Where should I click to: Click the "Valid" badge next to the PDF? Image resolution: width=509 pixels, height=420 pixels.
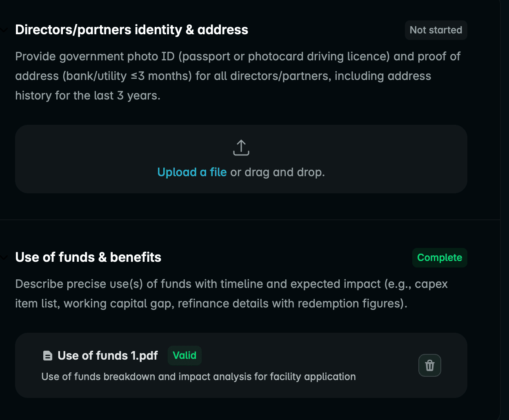[184, 356]
